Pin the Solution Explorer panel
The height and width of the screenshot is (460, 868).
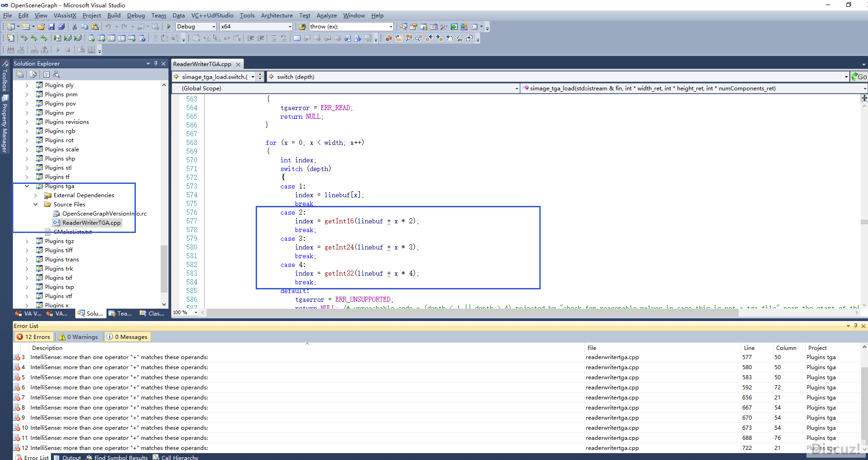[x=156, y=63]
